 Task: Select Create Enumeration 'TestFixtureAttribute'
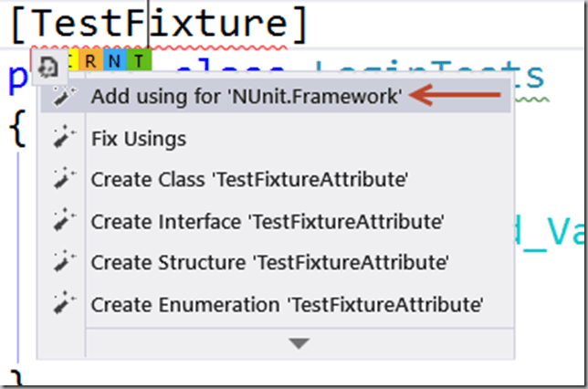(x=287, y=302)
